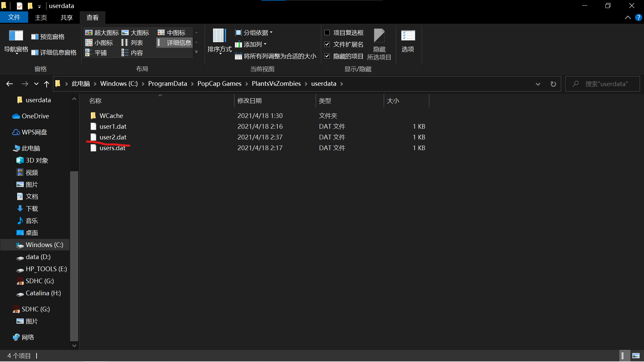Go up one folder level
Viewport: 644px width, 362px height.
click(46, 84)
